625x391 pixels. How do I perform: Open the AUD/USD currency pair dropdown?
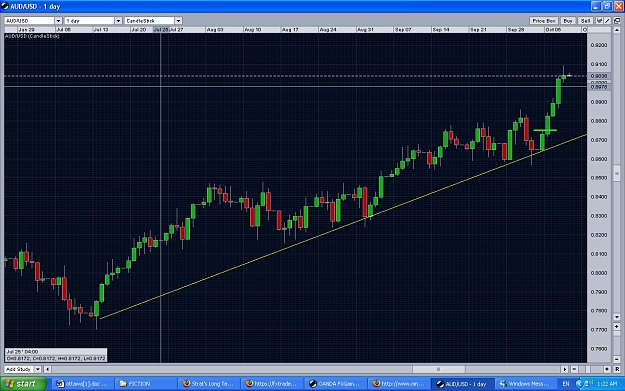[x=33, y=21]
